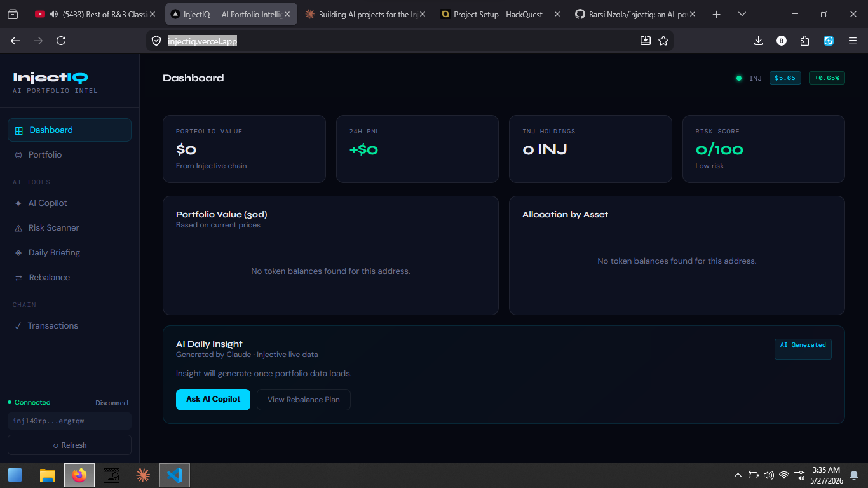Close the HackQuest browser tab
The height and width of the screenshot is (488, 868).
pyautogui.click(x=557, y=14)
